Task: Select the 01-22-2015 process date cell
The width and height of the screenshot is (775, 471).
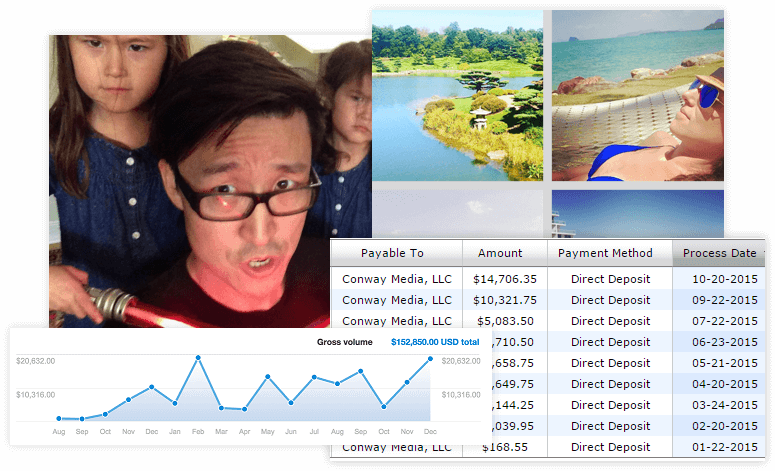Action: [725, 447]
